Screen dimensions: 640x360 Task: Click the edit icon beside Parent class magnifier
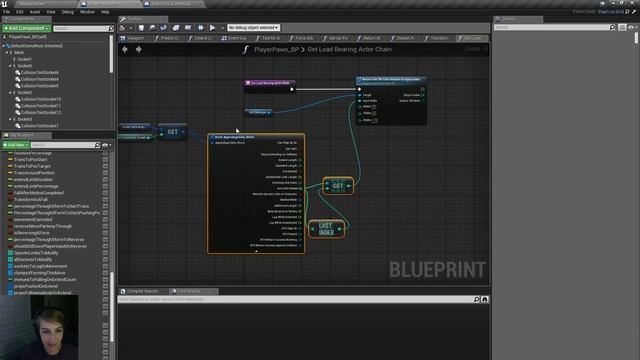click(x=634, y=12)
